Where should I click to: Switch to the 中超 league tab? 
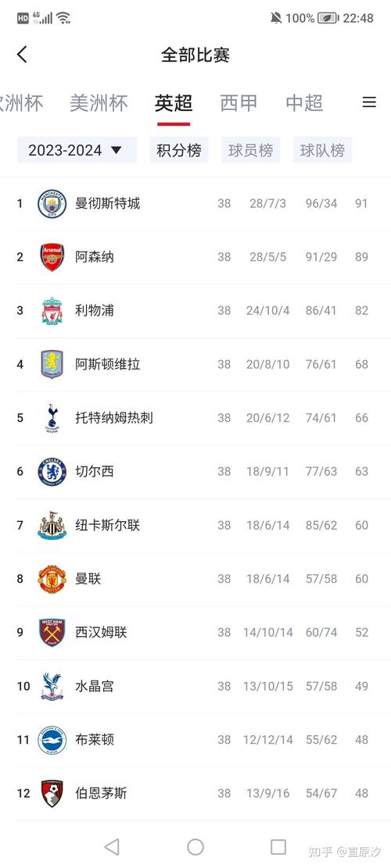tap(305, 103)
